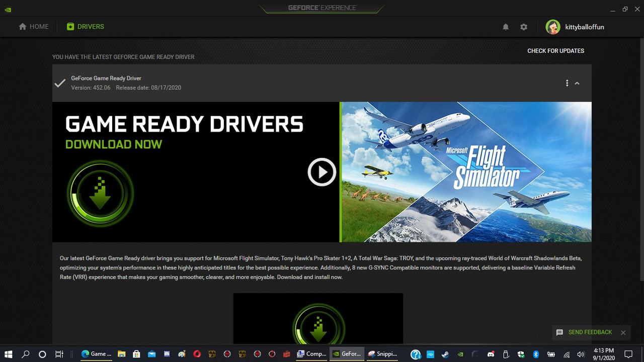Click the GeForce Experience taskbar button

pos(347,354)
